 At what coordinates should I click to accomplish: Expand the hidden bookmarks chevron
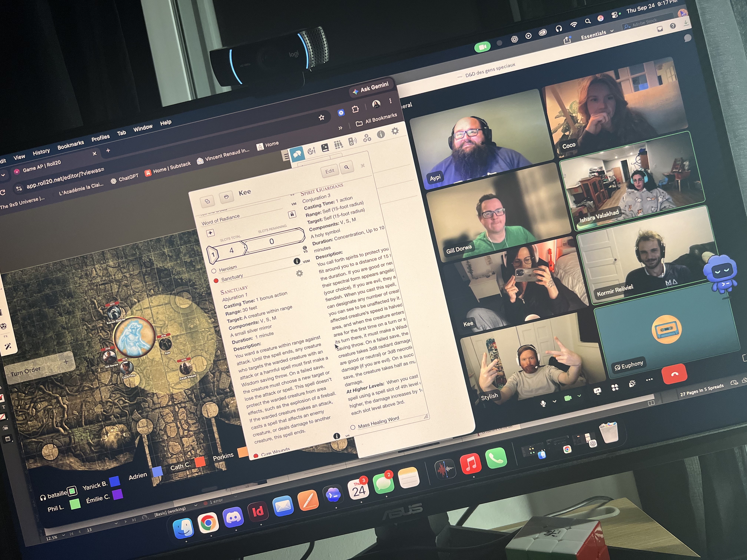tap(340, 128)
